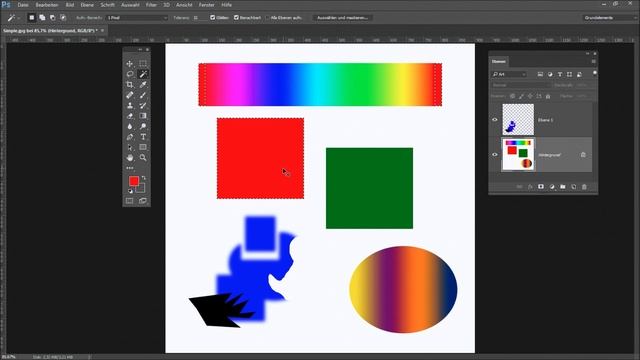This screenshot has width=640, height=360.
Task: Open the Ebene menu
Action: [x=87, y=5]
